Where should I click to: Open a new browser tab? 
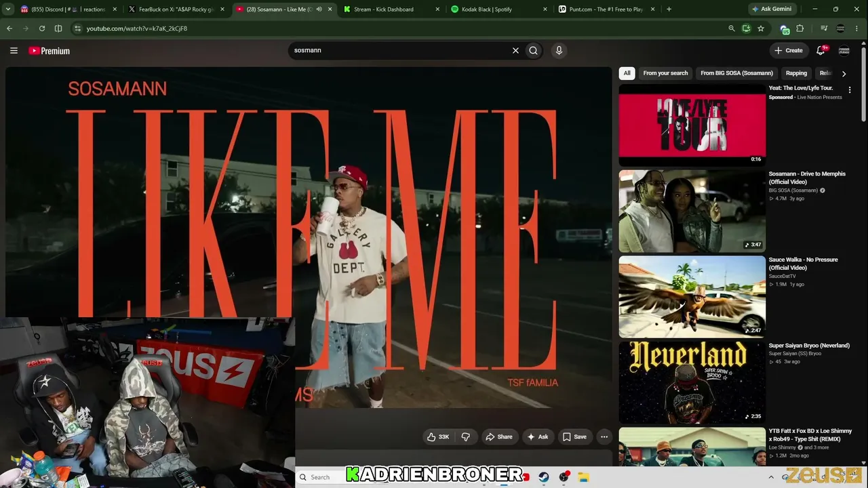click(669, 9)
